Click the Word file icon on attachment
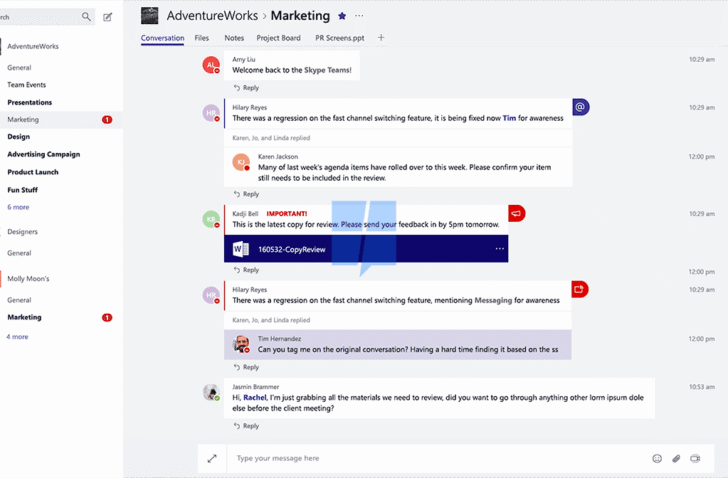Viewport: 728px width, 478px height. tap(240, 249)
